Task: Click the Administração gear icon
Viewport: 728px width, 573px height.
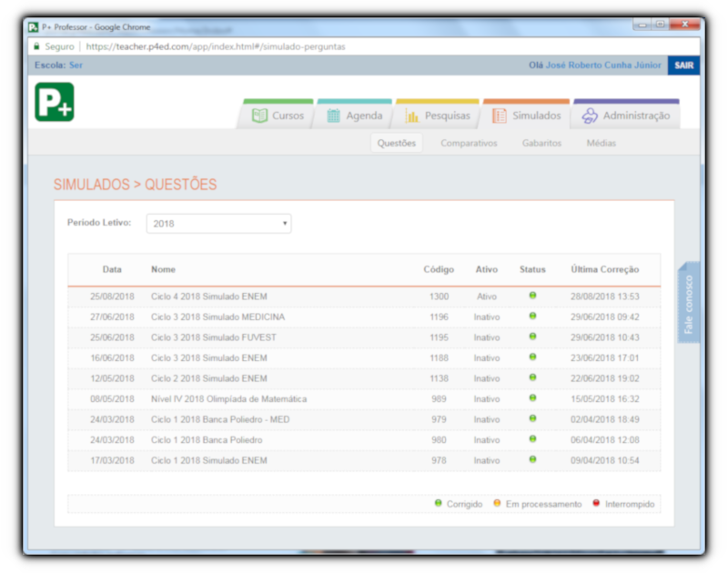Action: [590, 116]
